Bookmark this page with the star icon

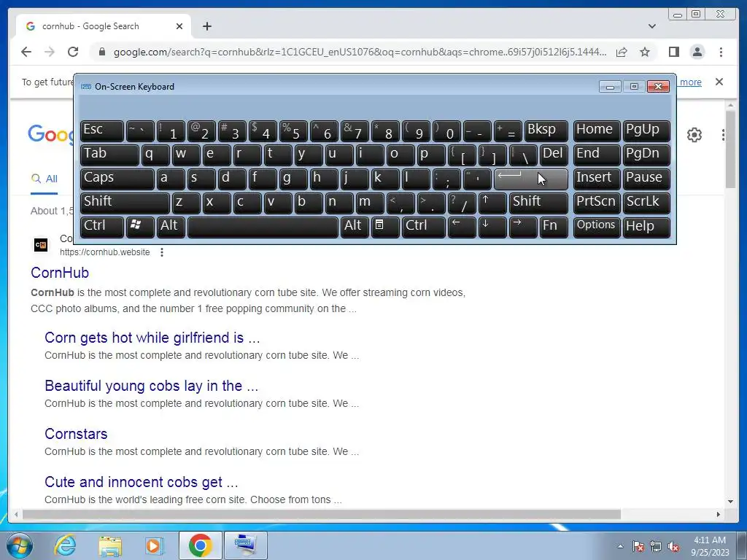click(645, 52)
